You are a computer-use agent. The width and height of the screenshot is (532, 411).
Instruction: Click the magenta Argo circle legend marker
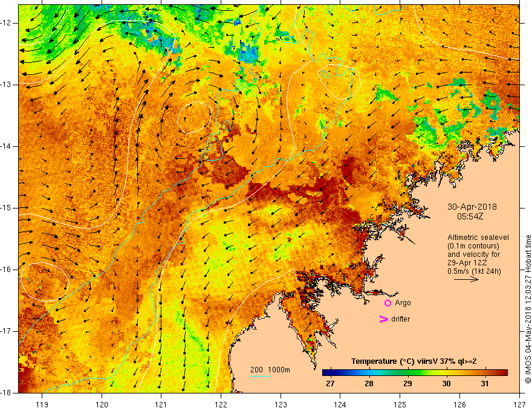click(388, 303)
